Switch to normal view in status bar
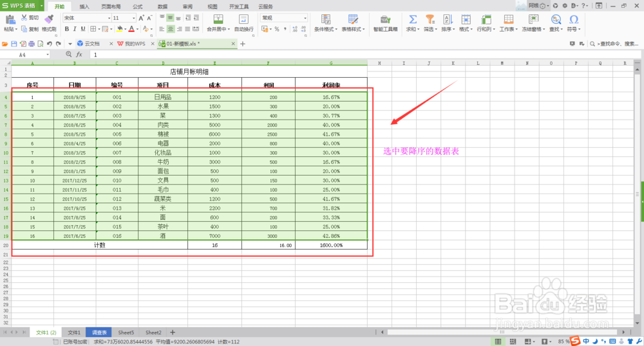644x346 pixels. (498, 341)
